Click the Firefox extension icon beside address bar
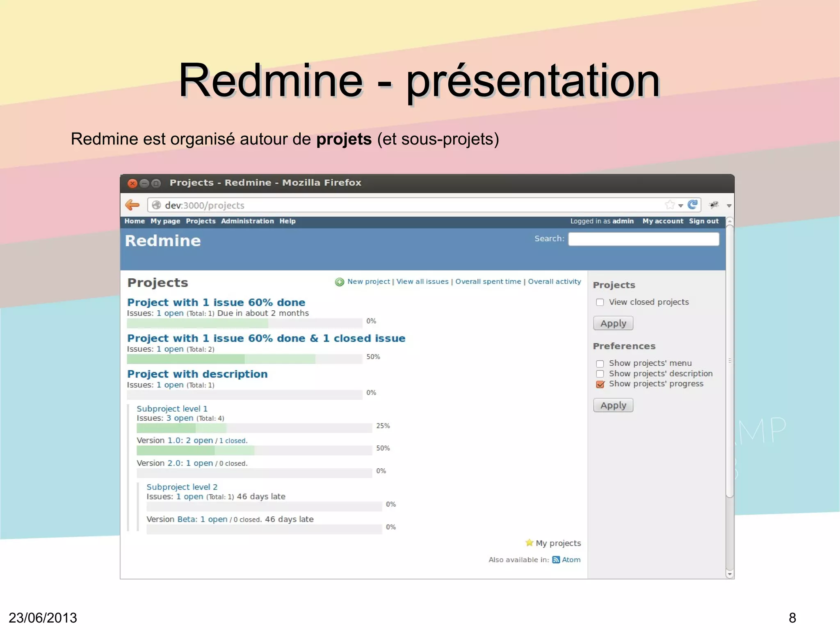This screenshot has height=630, width=840. coord(714,204)
